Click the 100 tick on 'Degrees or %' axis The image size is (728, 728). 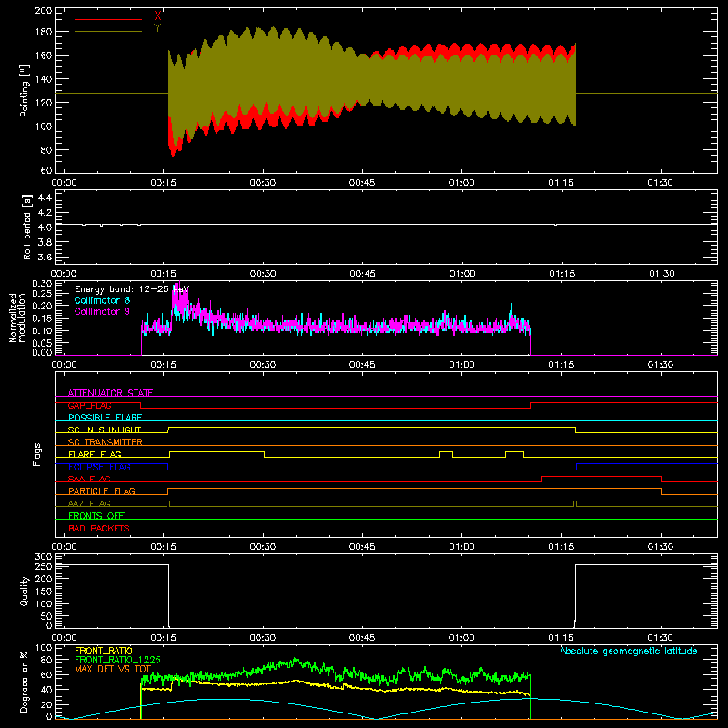(44, 648)
